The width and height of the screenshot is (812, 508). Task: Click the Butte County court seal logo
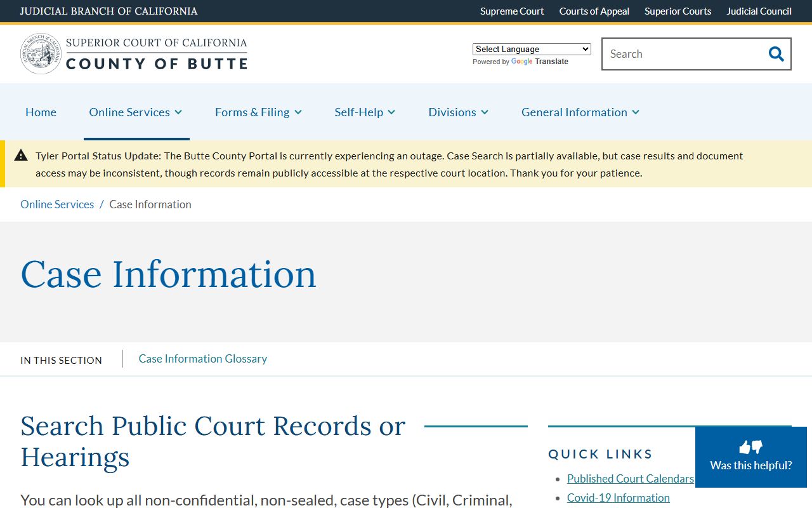[41, 54]
